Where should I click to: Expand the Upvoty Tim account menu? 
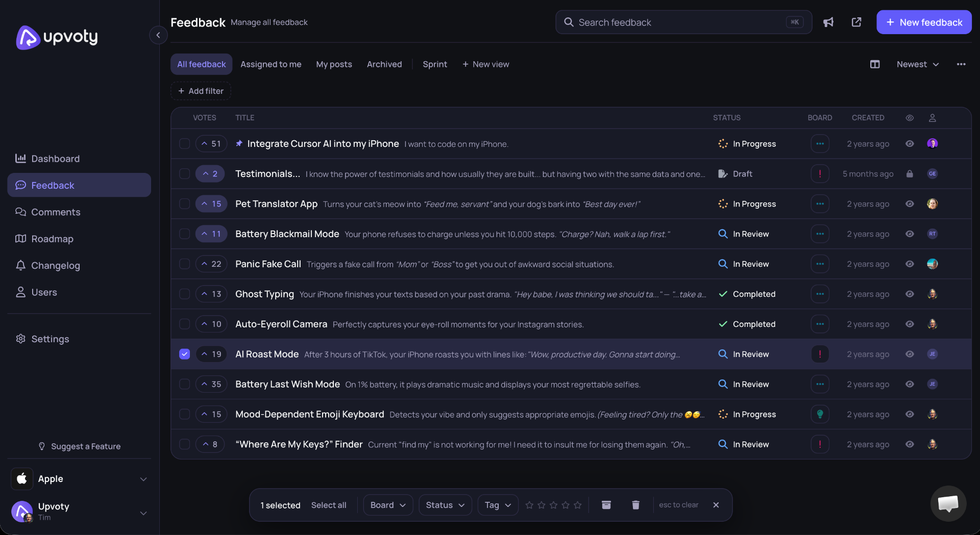(x=143, y=513)
